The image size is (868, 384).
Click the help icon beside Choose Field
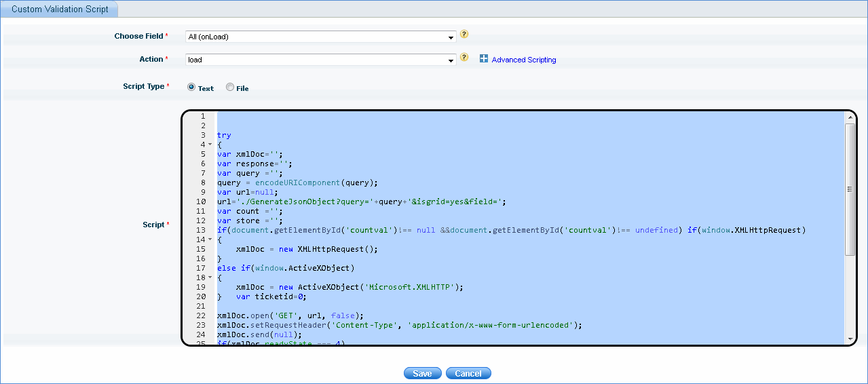pyautogui.click(x=464, y=34)
